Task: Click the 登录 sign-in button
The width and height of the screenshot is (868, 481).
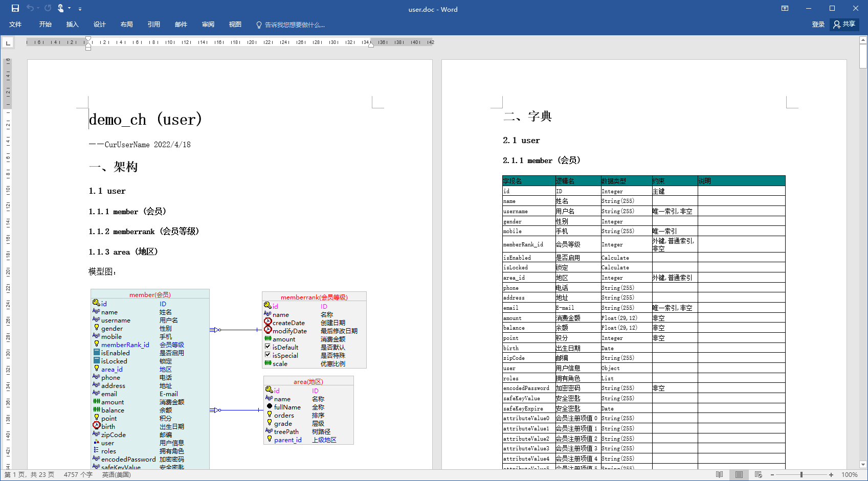Action: pos(818,25)
